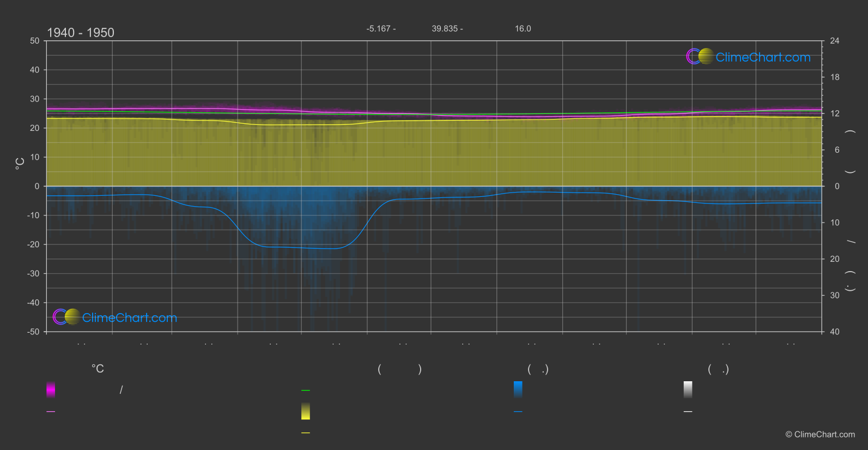Click the white line legend marker
Screen dimensions: 868x450
pyautogui.click(x=688, y=412)
